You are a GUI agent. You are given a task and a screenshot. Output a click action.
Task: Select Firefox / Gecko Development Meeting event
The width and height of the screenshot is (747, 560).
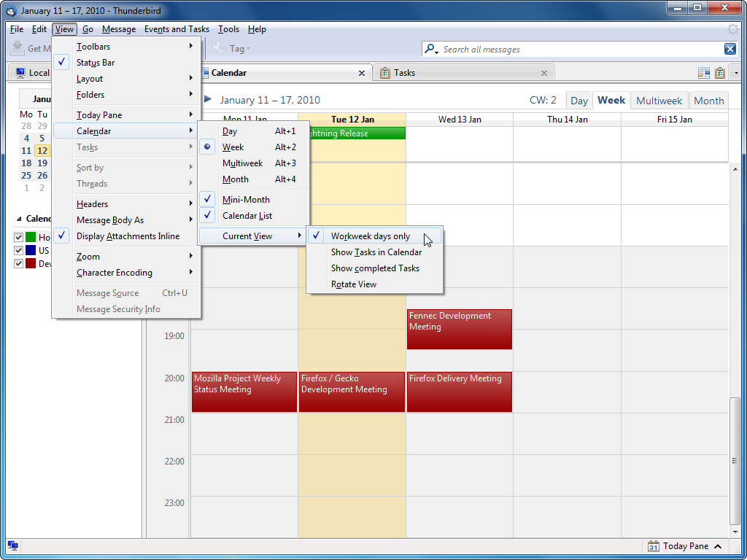pyautogui.click(x=352, y=392)
